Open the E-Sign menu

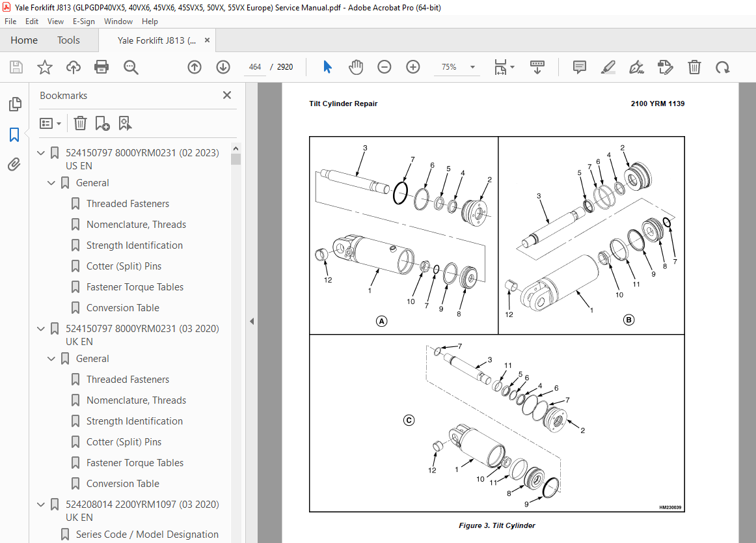pyautogui.click(x=83, y=21)
